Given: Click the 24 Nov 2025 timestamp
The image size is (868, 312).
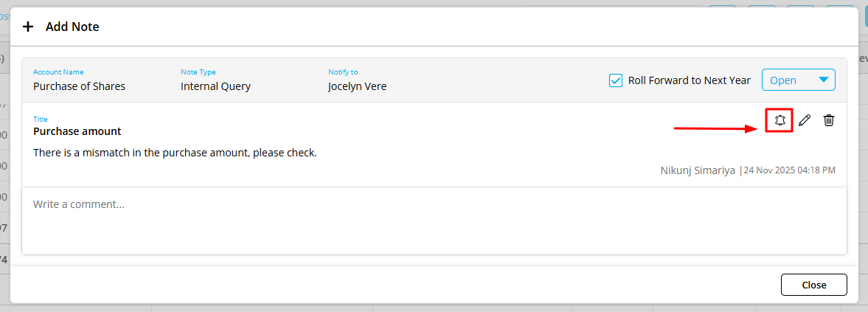Looking at the screenshot, I should pyautogui.click(x=789, y=170).
